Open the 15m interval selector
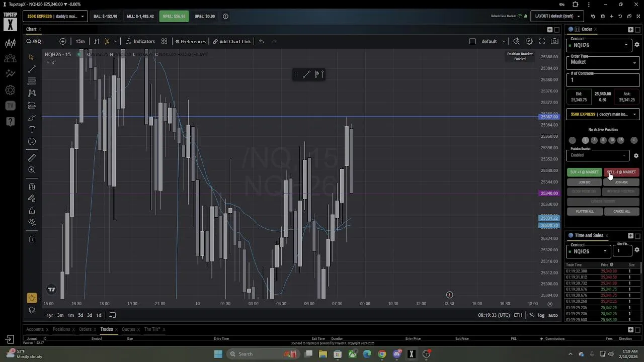Screen dimensions: 644x362 coord(80,41)
